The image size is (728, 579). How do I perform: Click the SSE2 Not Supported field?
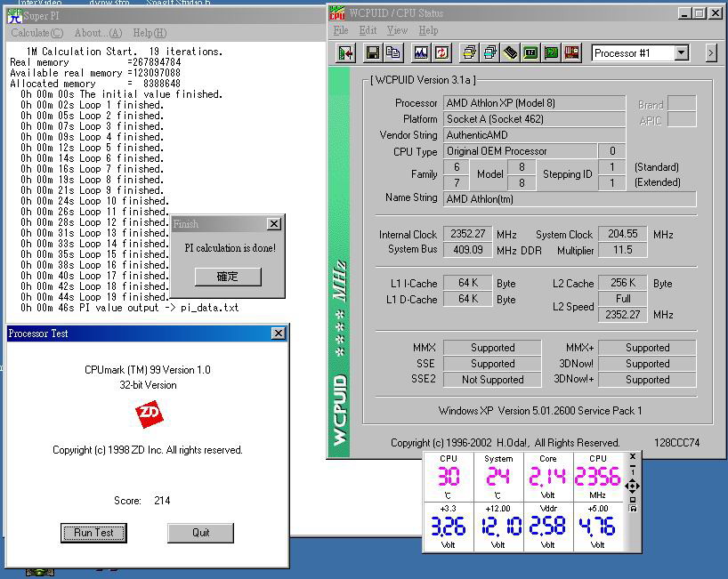click(492, 380)
